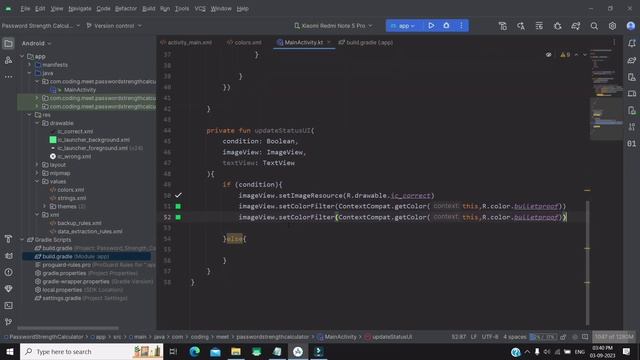
Task: Click the green color swatch on line 51
Action: (178, 207)
